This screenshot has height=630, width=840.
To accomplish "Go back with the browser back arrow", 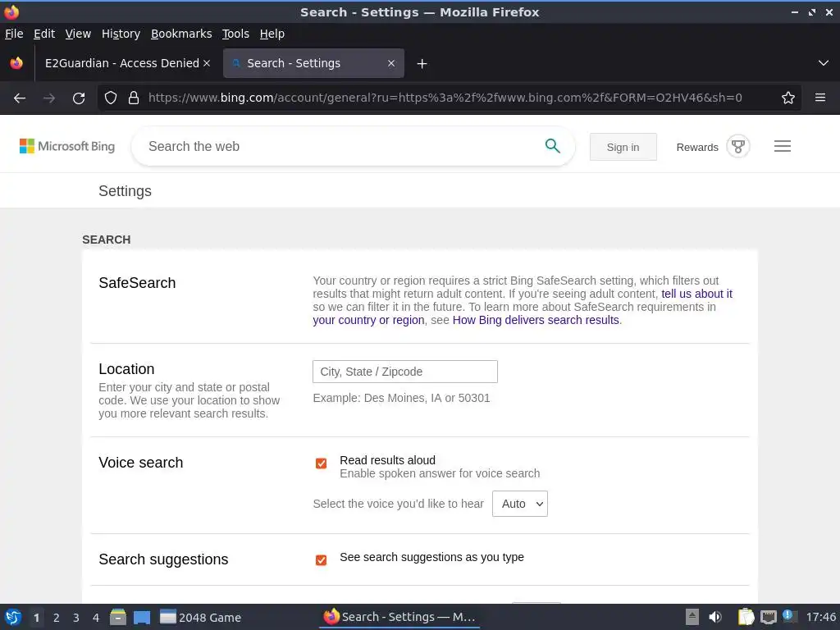I will pos(20,98).
